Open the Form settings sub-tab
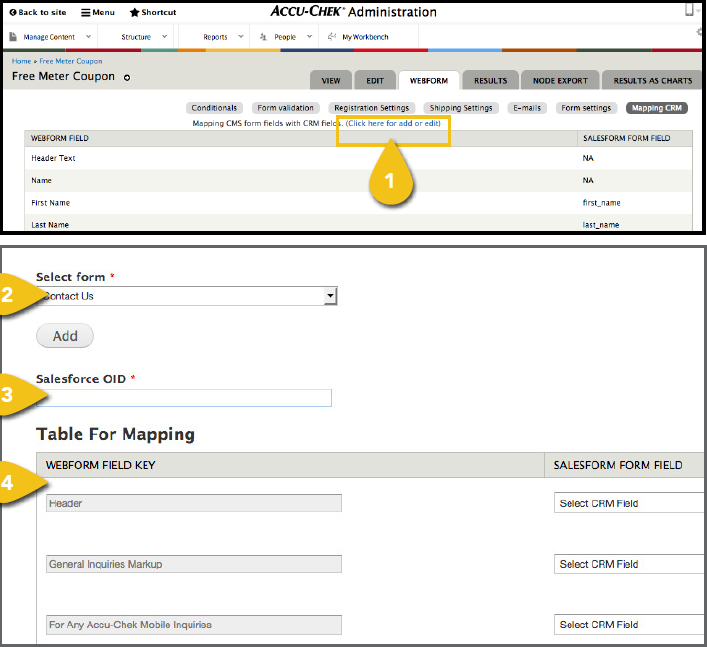707x647 pixels. tap(586, 108)
